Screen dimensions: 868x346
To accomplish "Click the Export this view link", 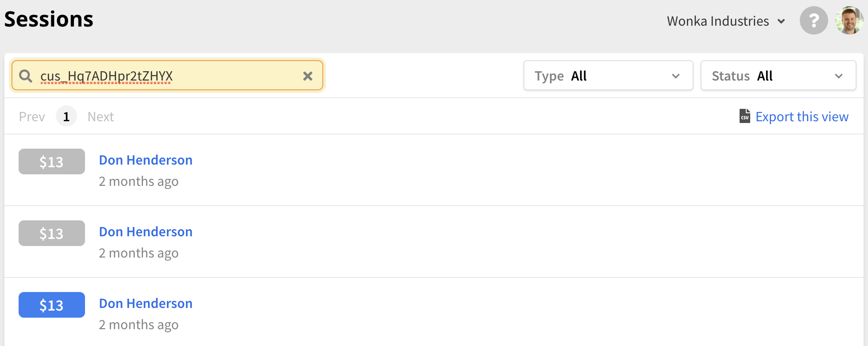I will point(802,117).
